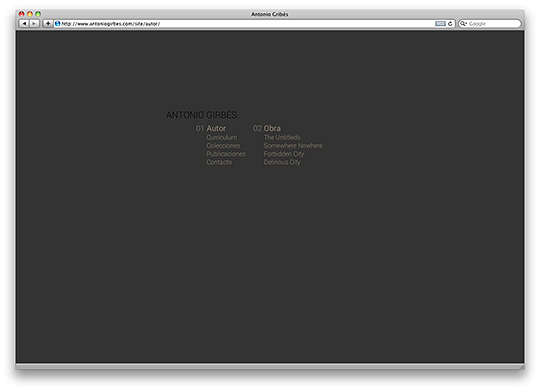540x391 pixels.
Task: View the Forbidden City series
Action: (x=284, y=154)
